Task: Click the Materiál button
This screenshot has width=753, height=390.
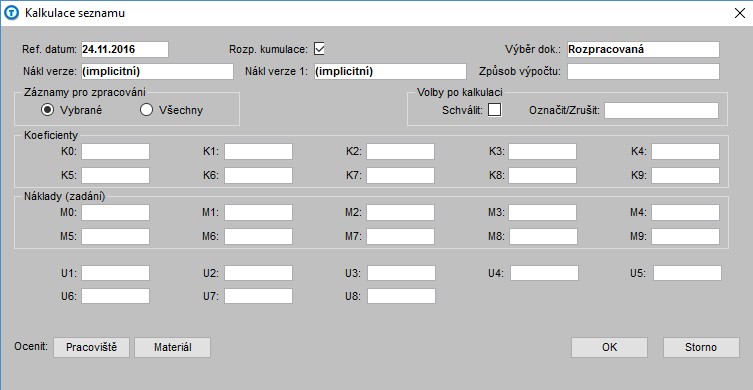Action: coord(172,347)
